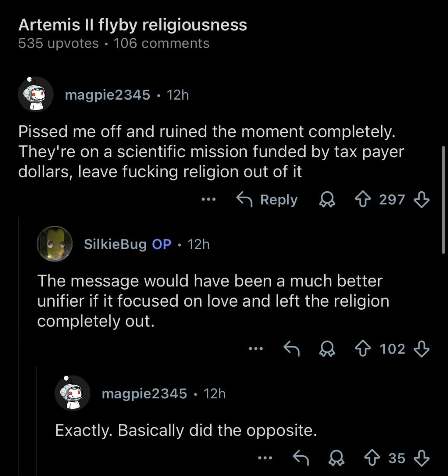Reply arrow on the 35-vote comment

(301, 458)
